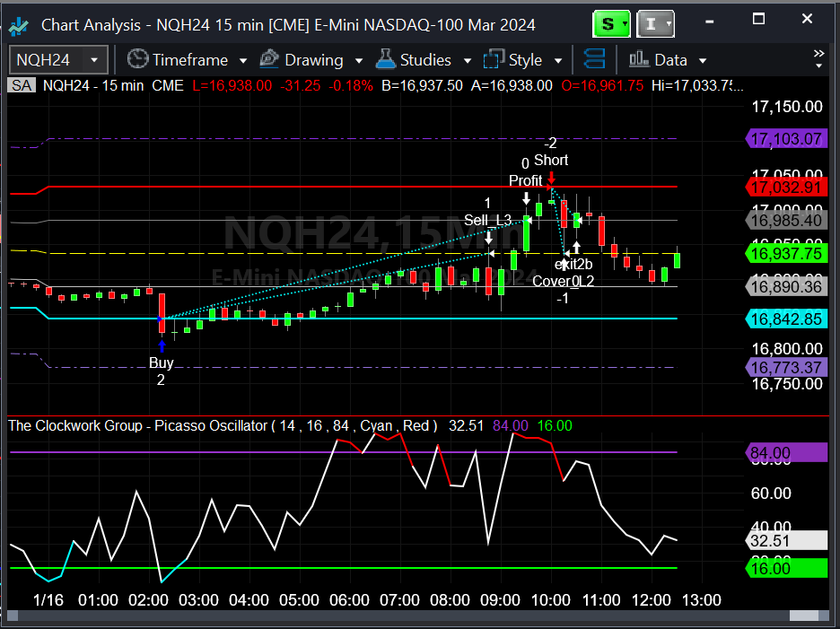The width and height of the screenshot is (840, 629).
Task: Click the Cover0L2 trade label
Action: click(563, 281)
